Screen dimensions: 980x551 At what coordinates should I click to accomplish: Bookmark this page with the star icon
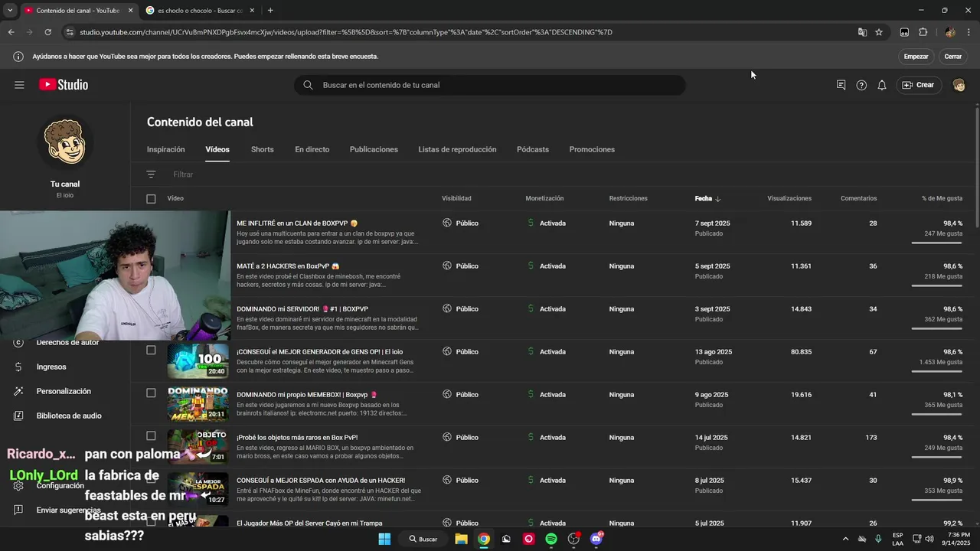coord(879,32)
